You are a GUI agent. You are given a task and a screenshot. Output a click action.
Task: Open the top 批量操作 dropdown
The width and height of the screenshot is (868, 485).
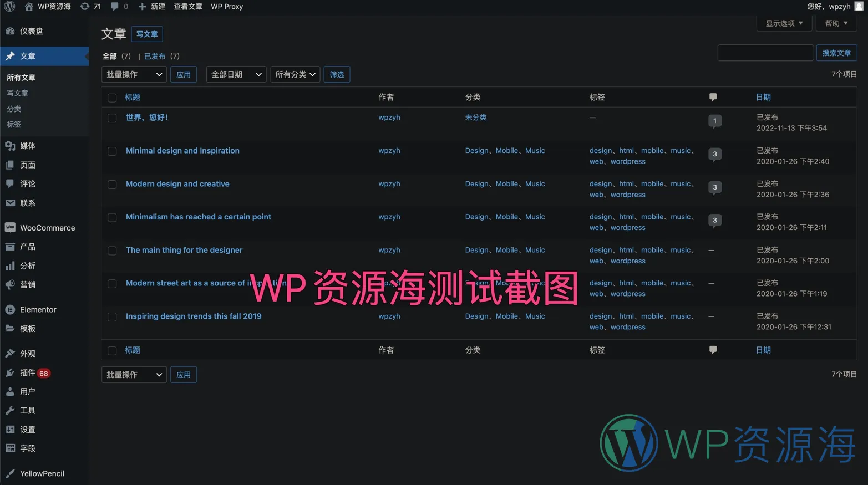point(134,74)
